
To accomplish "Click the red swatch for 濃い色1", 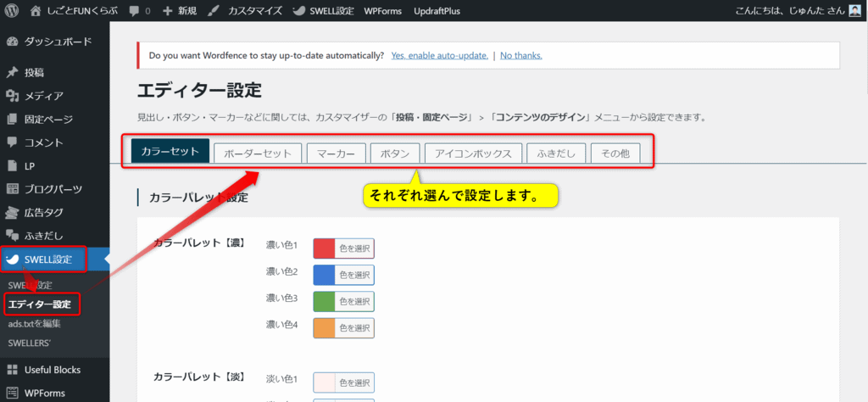I will pos(325,248).
